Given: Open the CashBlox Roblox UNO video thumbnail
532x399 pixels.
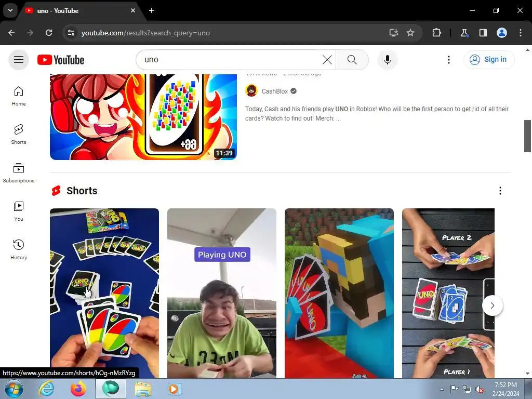Looking at the screenshot, I should click(x=143, y=117).
